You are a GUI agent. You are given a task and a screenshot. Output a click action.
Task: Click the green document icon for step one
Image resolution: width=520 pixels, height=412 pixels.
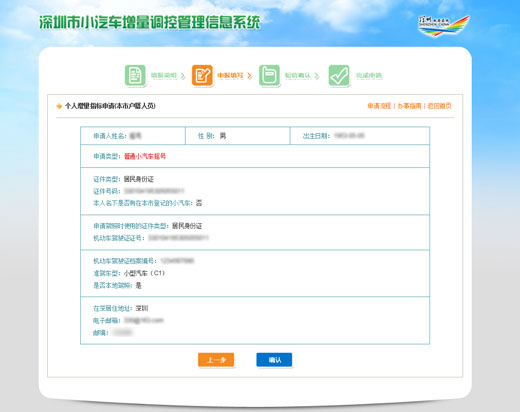(135, 75)
